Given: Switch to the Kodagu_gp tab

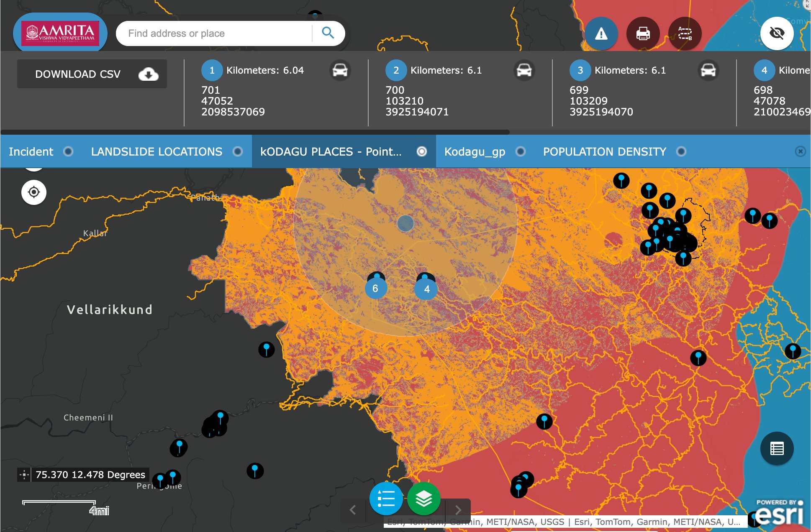Looking at the screenshot, I should [485, 151].
